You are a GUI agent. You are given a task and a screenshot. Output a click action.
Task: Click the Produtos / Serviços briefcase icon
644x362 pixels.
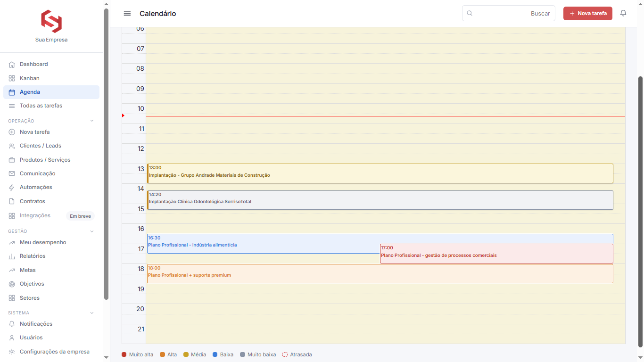click(12, 160)
